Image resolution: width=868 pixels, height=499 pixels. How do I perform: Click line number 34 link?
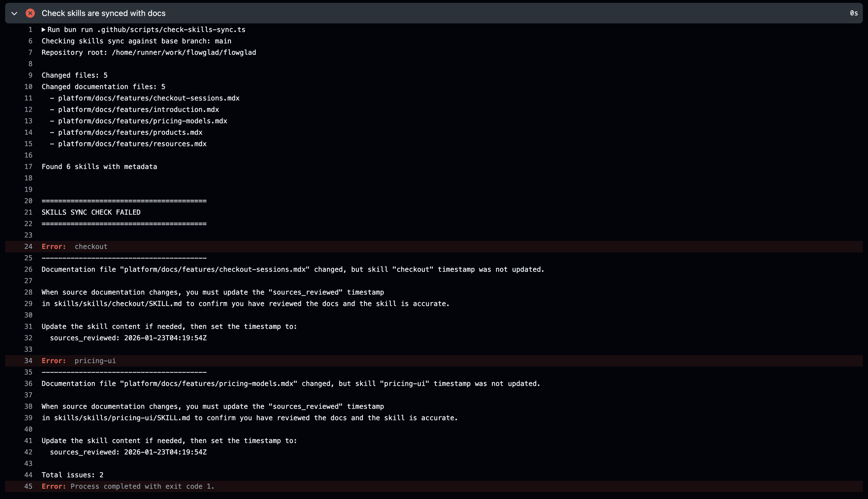click(29, 361)
